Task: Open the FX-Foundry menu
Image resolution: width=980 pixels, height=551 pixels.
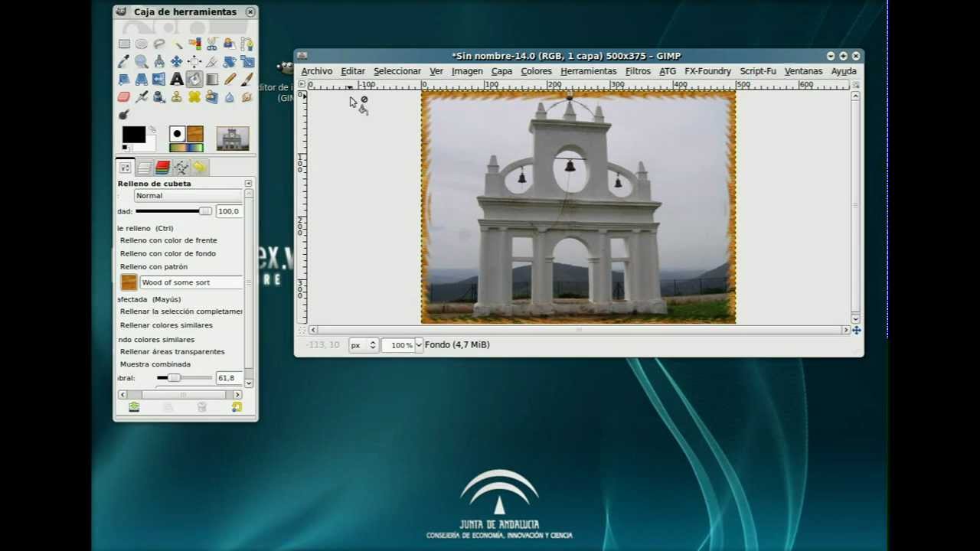Action: (707, 71)
